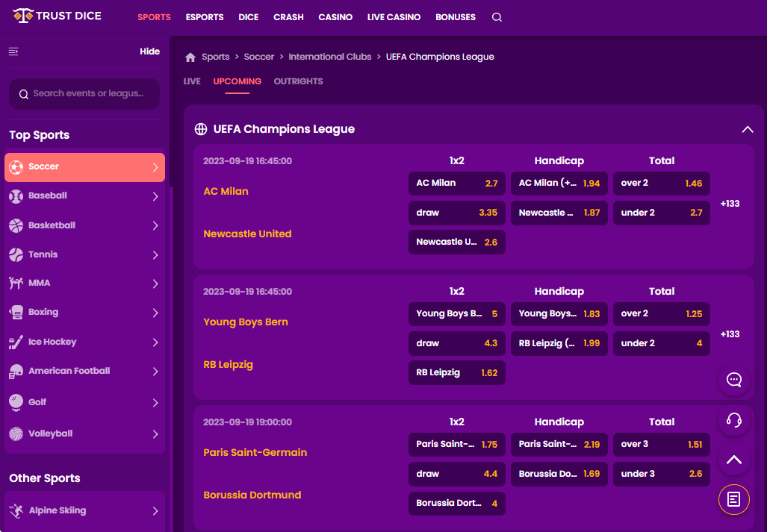Open the headset support button
Image resolution: width=767 pixels, height=532 pixels.
point(733,419)
